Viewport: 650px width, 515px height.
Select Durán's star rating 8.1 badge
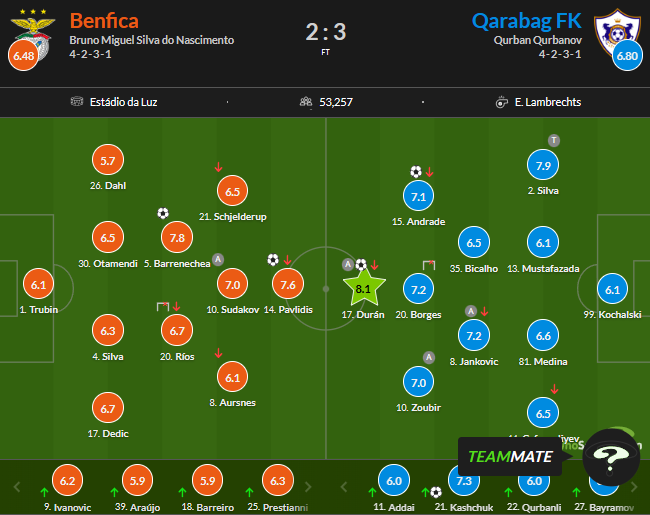coord(363,288)
